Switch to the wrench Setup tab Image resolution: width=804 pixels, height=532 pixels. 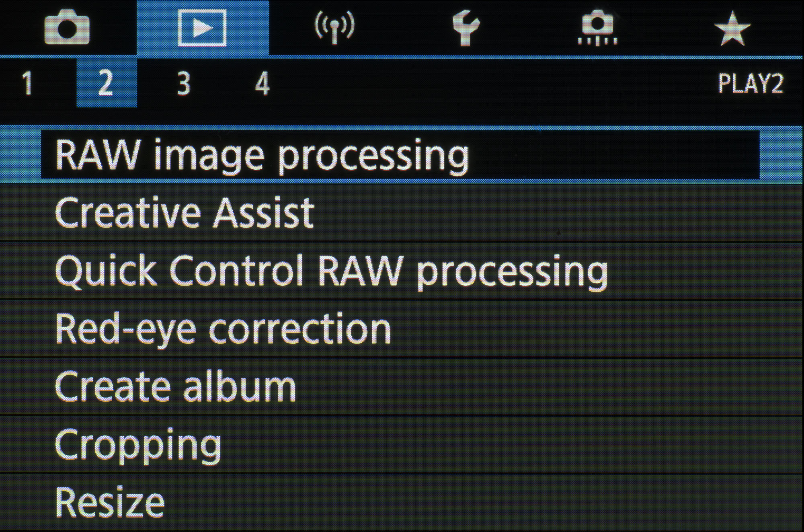click(x=466, y=28)
